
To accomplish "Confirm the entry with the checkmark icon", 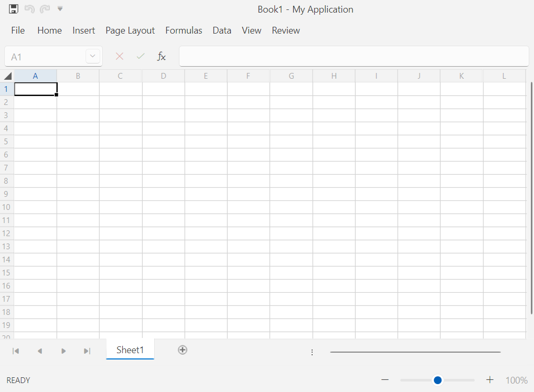I will pyautogui.click(x=140, y=56).
